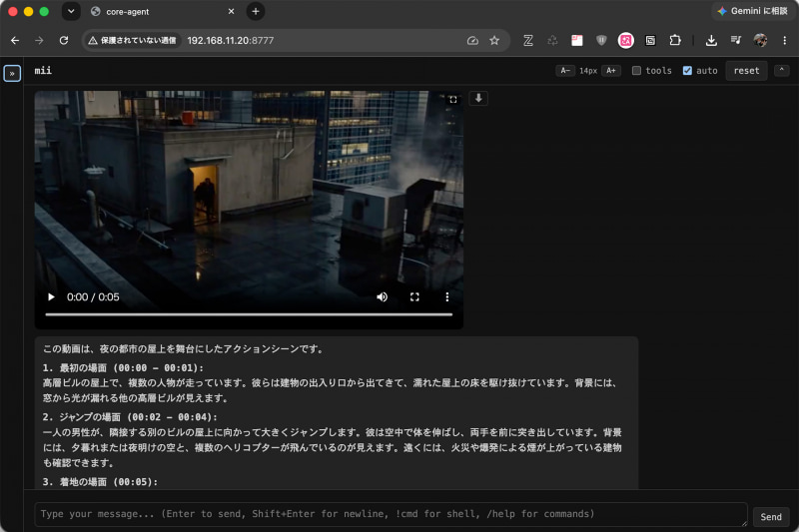
Task: Go back to the previous page
Action: click(x=15, y=40)
